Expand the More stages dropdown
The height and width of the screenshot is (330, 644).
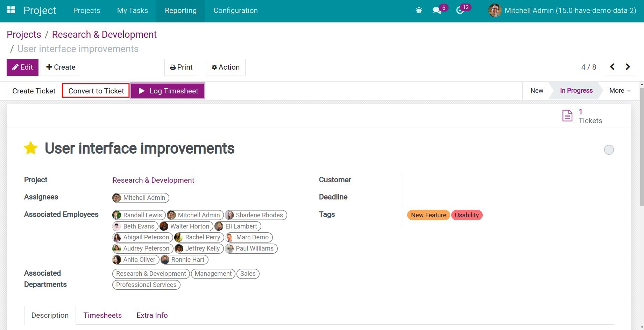620,91
